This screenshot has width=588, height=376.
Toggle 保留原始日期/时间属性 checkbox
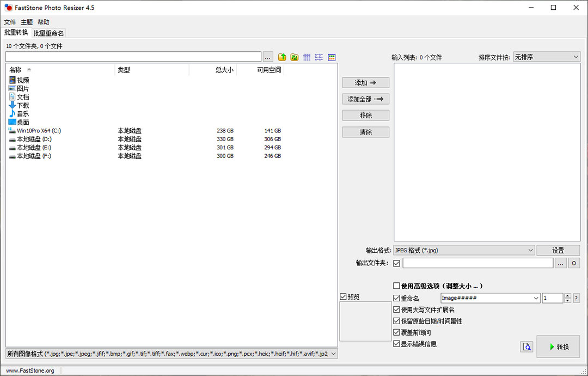396,321
